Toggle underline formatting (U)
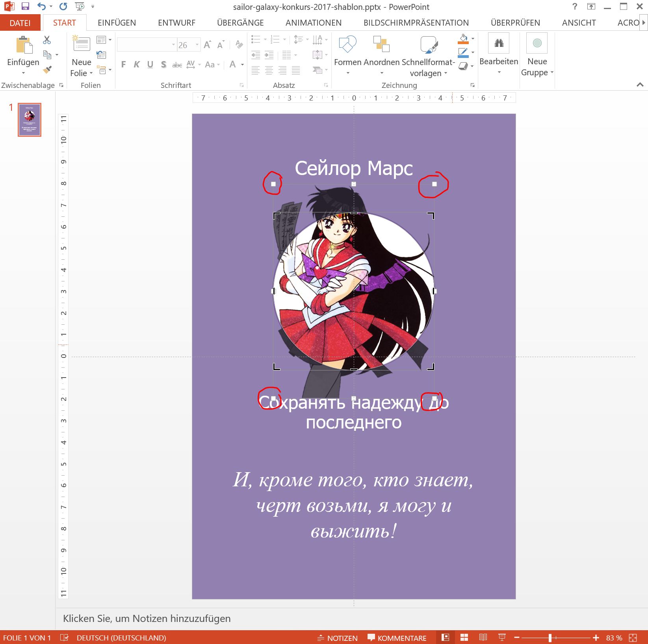 click(x=150, y=65)
